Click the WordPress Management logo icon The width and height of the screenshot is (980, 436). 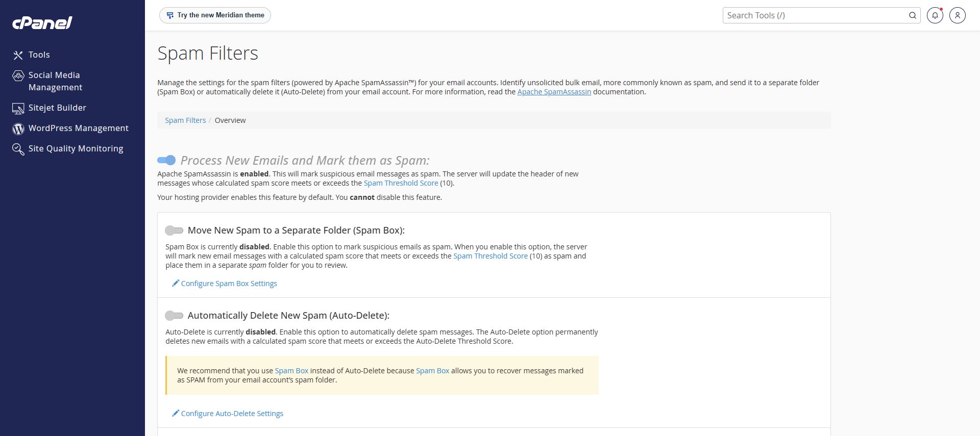click(18, 129)
